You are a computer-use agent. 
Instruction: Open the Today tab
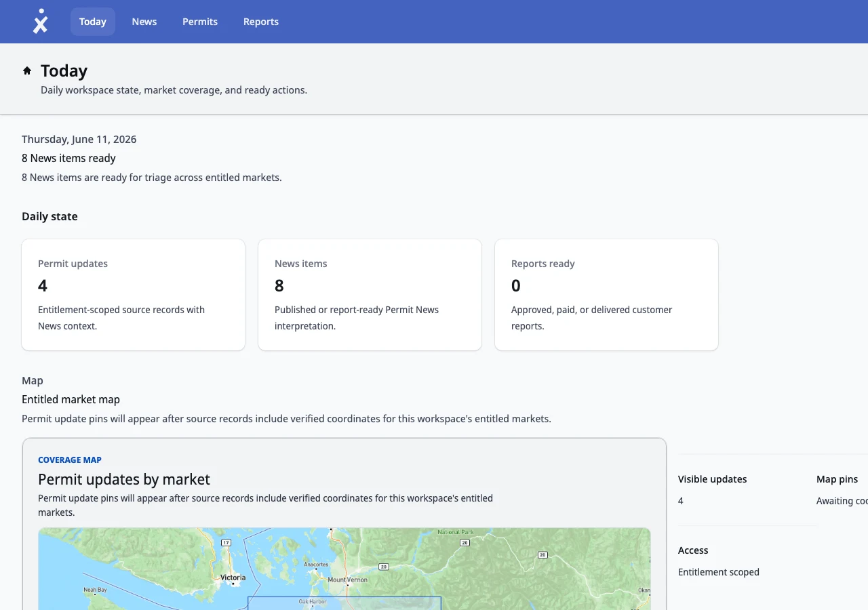93,22
